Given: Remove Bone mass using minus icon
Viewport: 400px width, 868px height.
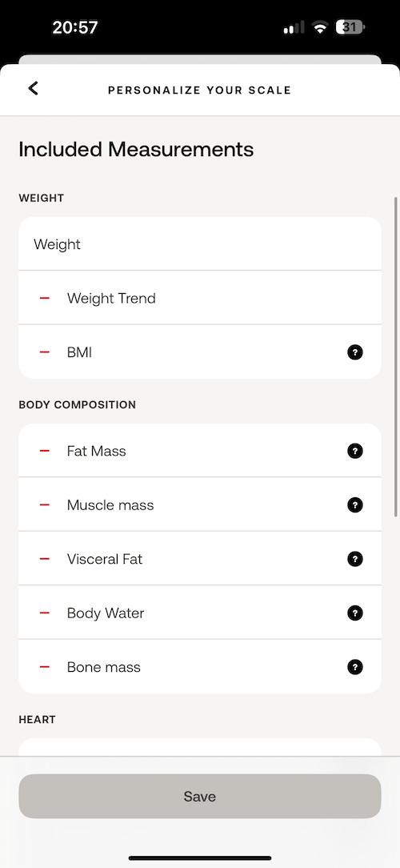Looking at the screenshot, I should [45, 667].
